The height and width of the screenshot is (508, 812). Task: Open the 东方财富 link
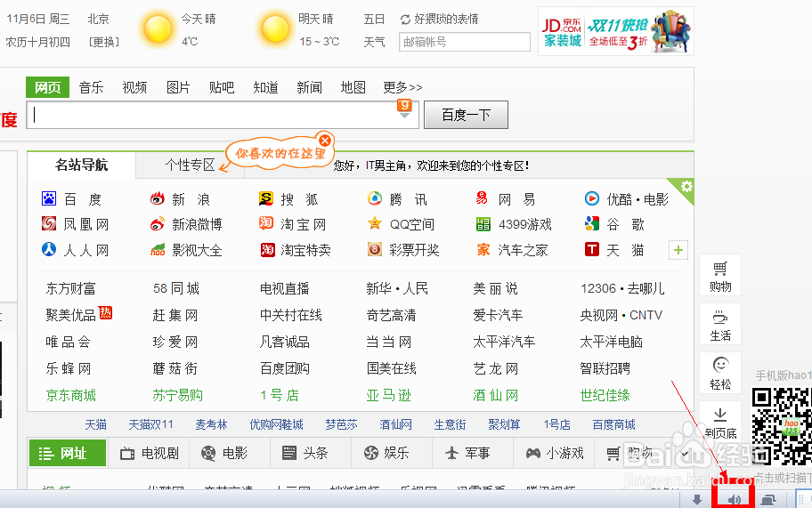click(71, 288)
